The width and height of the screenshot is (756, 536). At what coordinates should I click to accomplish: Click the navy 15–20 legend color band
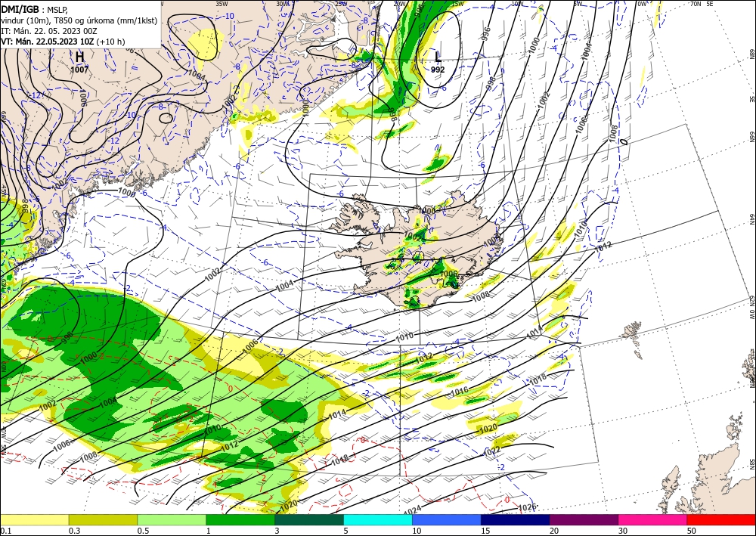pyautogui.click(x=516, y=519)
